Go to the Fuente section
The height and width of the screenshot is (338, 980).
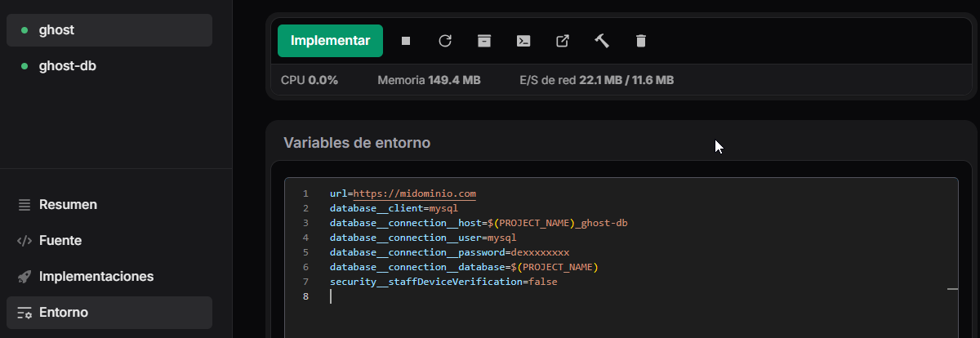point(60,241)
